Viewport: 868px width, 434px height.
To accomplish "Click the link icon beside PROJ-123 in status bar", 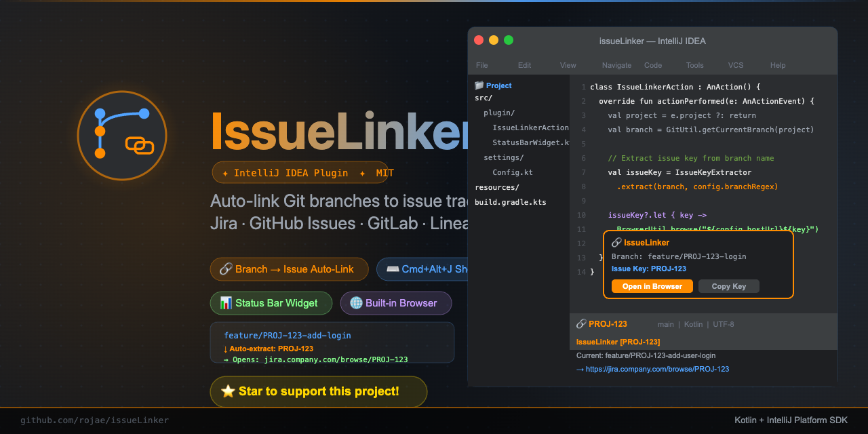I will click(x=581, y=324).
